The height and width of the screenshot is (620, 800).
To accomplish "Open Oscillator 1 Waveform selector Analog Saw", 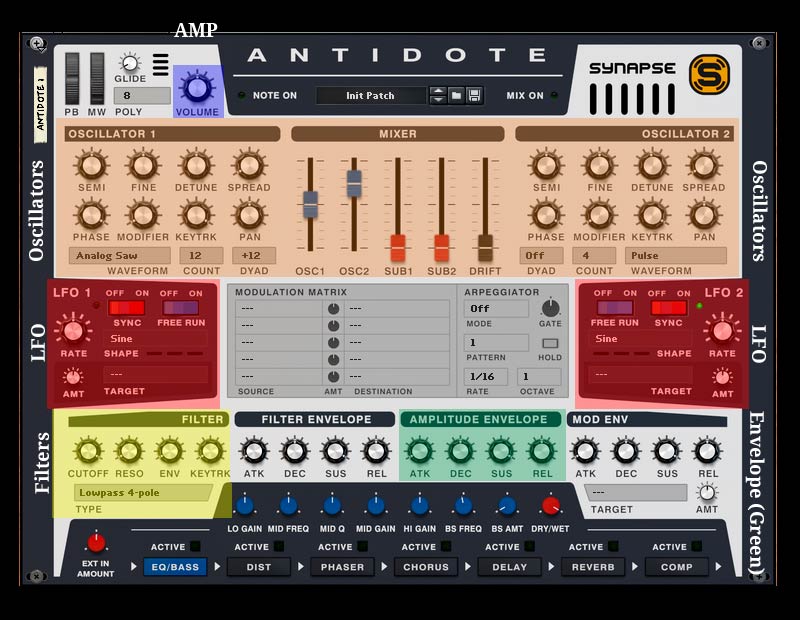I will 119,256.
